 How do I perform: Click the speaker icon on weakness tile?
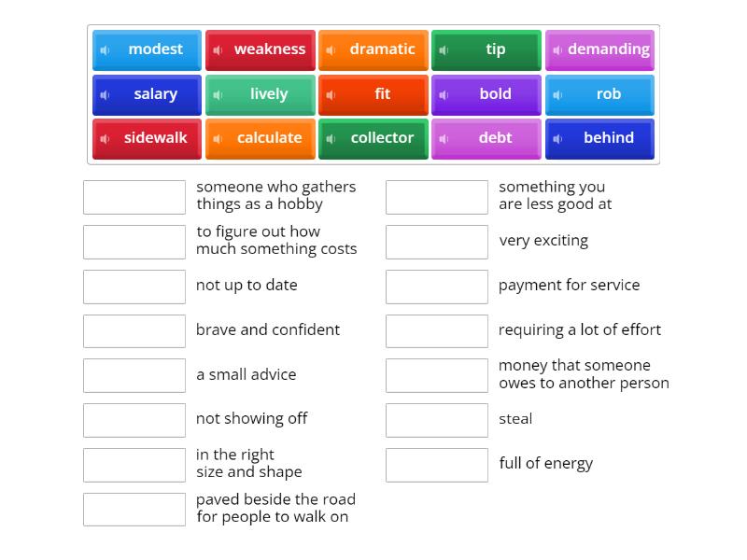click(x=218, y=50)
